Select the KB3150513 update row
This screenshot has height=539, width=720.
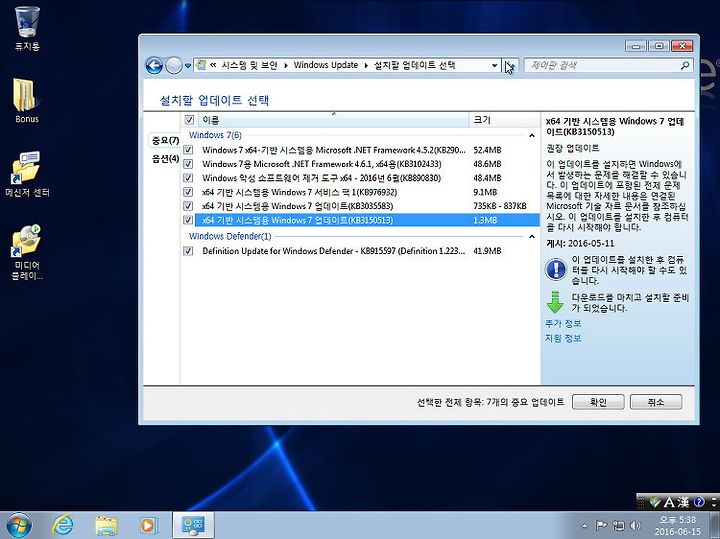pos(367,220)
